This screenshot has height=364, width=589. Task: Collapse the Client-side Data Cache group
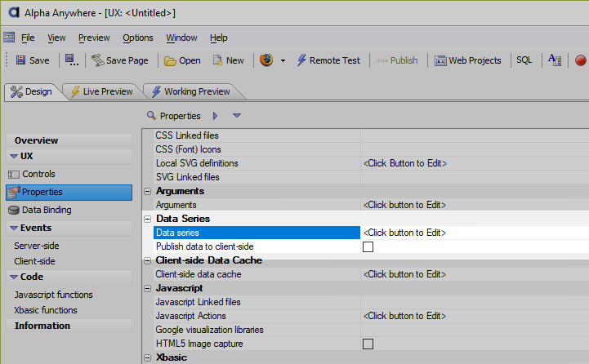(x=148, y=261)
